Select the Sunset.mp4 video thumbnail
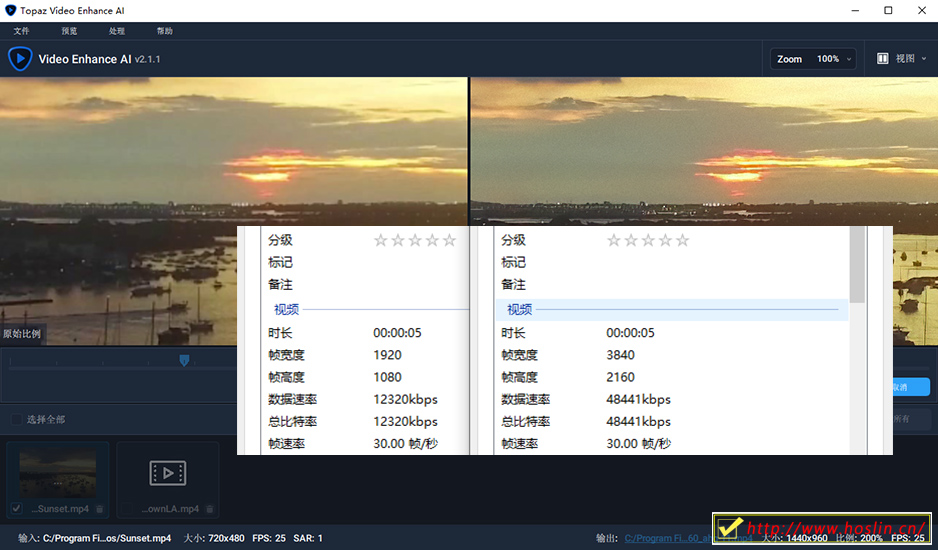The height and width of the screenshot is (550, 938). click(x=57, y=473)
